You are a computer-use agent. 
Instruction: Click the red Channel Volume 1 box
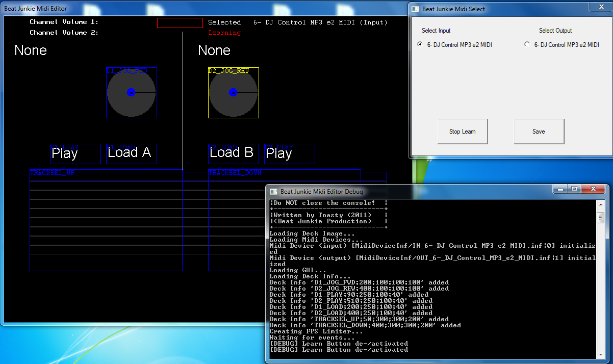180,23
